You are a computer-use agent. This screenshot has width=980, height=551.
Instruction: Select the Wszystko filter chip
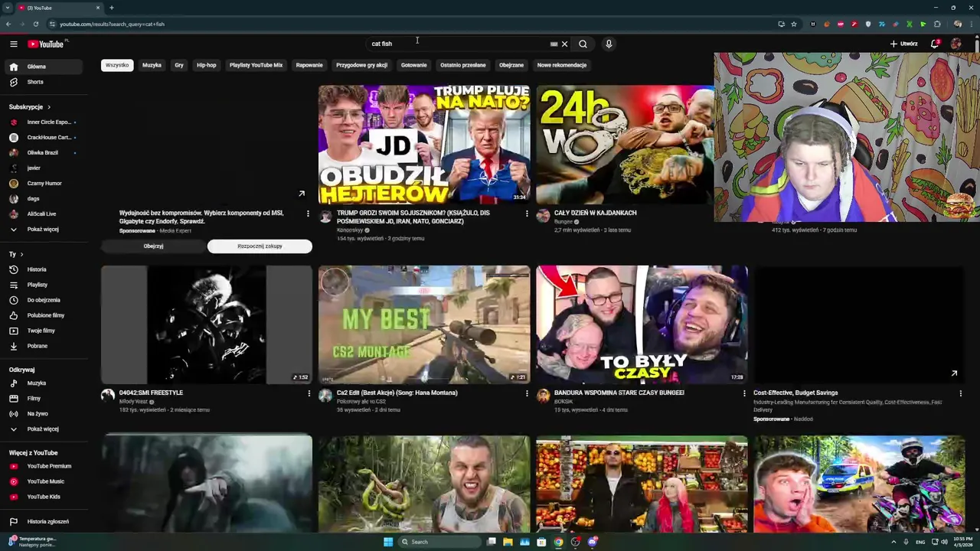pos(117,65)
